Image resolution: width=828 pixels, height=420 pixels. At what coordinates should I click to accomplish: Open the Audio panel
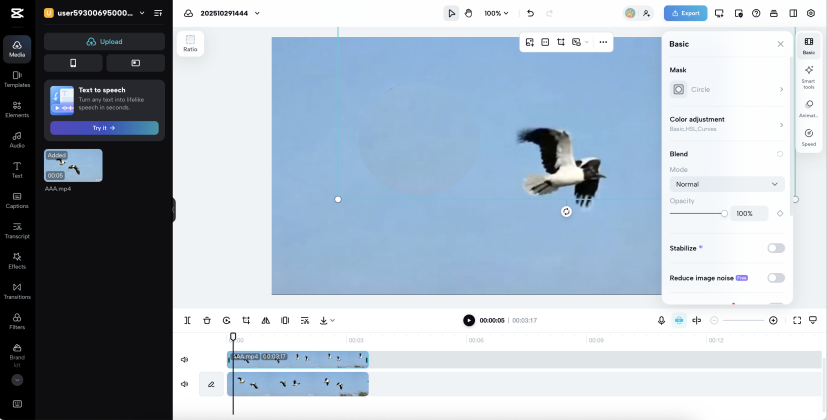17,139
